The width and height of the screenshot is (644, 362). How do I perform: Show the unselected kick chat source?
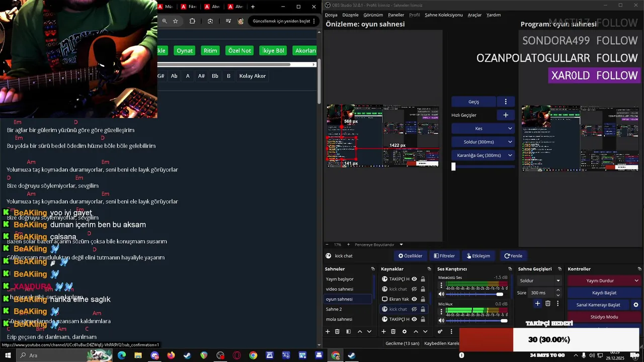414,289
